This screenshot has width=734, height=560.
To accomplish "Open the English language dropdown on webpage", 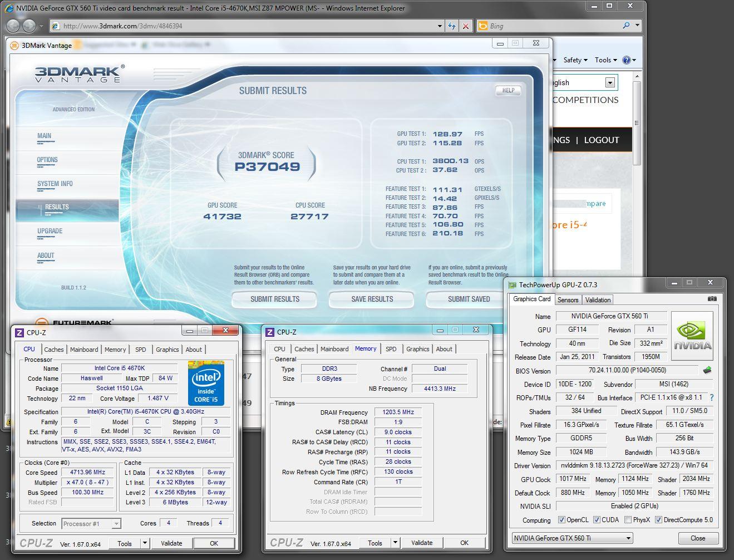I will [610, 83].
